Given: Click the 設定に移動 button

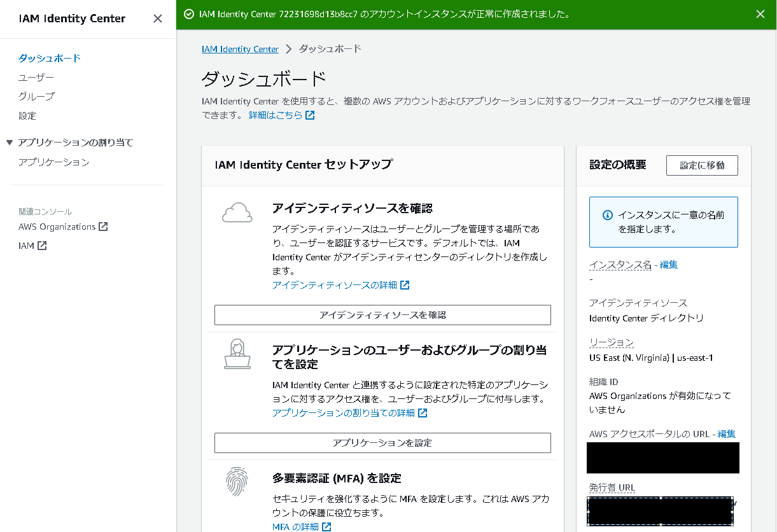Looking at the screenshot, I should [x=702, y=165].
